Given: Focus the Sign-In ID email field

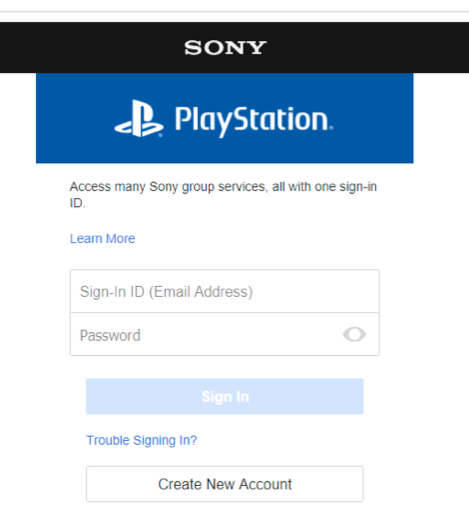Looking at the screenshot, I should pos(225,291).
